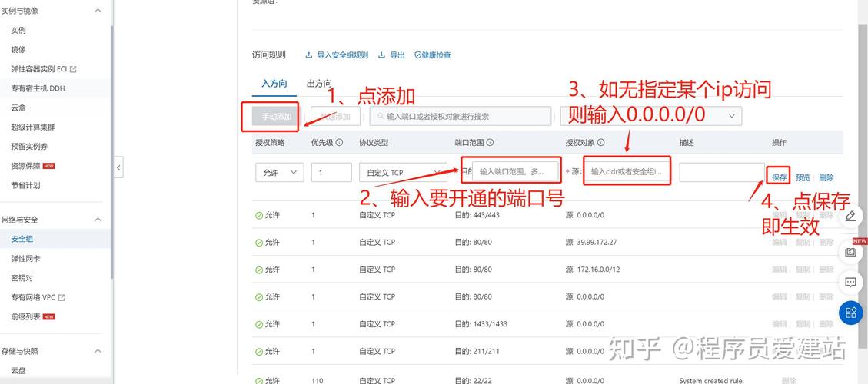Screen dimensions: 868x384
Task: Open 密钥对 in the sidebar
Action: (22, 278)
